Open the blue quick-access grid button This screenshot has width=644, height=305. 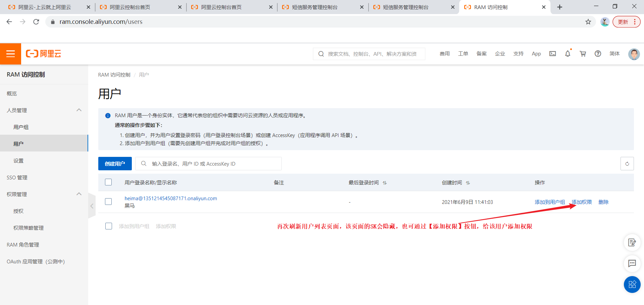click(632, 285)
